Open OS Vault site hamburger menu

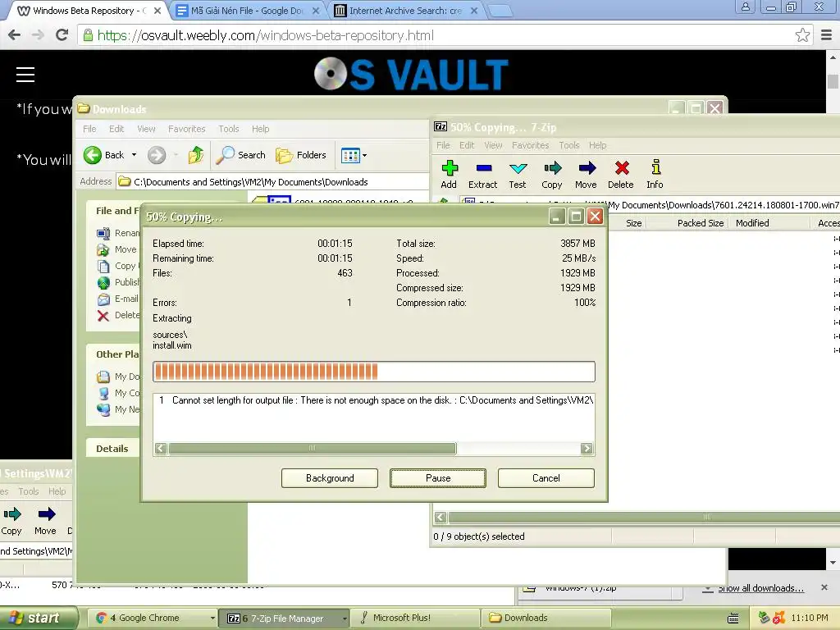(25, 75)
